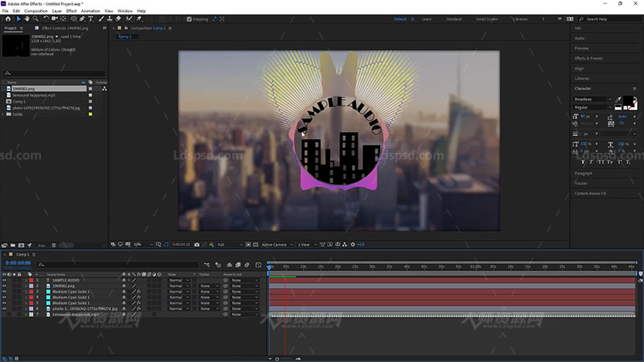Hide layer 3 Medium Cyan Solid 1

(5, 291)
